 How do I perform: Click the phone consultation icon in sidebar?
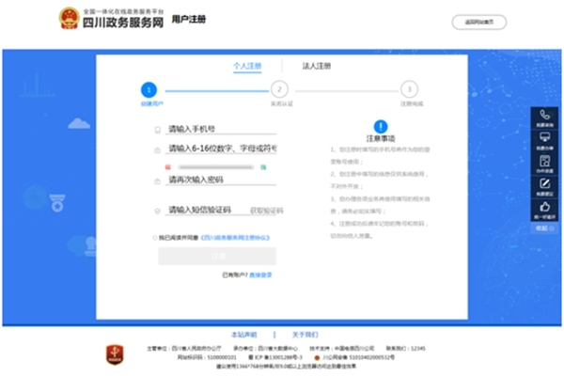point(544,115)
